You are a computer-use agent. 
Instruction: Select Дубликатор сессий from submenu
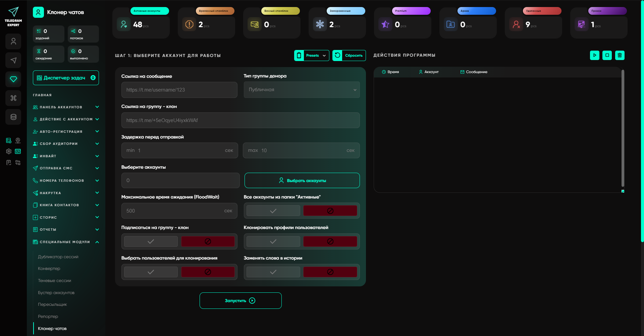click(x=58, y=257)
